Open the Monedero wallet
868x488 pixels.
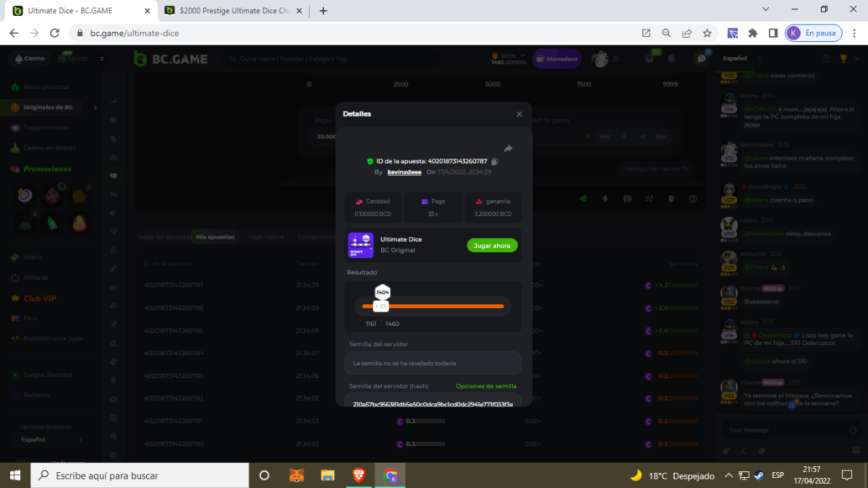(x=556, y=59)
